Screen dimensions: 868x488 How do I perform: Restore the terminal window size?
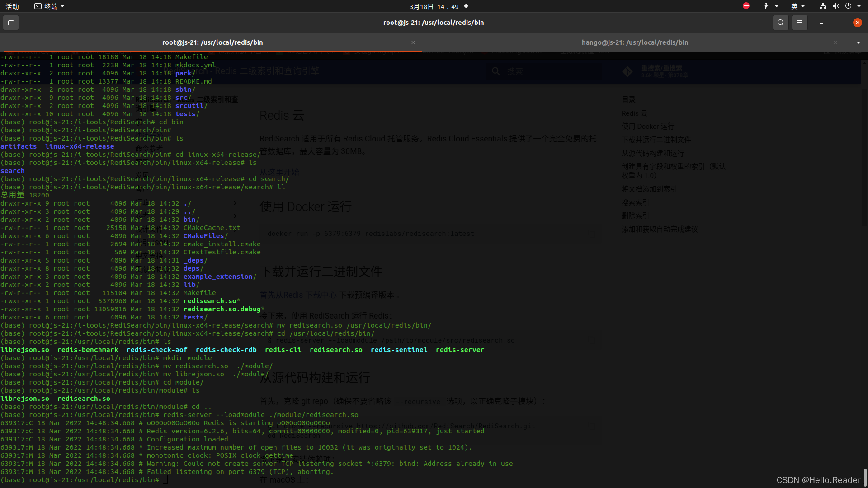coord(839,23)
